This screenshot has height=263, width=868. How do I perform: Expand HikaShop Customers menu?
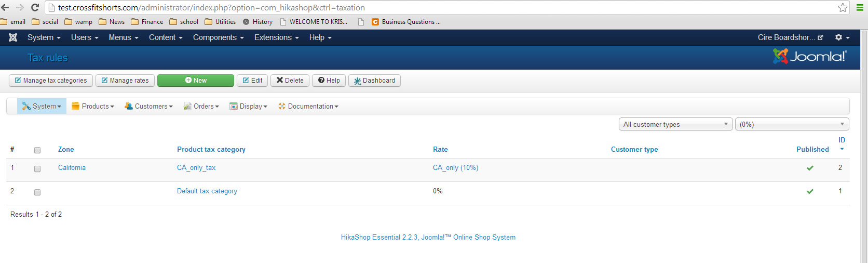tap(148, 106)
